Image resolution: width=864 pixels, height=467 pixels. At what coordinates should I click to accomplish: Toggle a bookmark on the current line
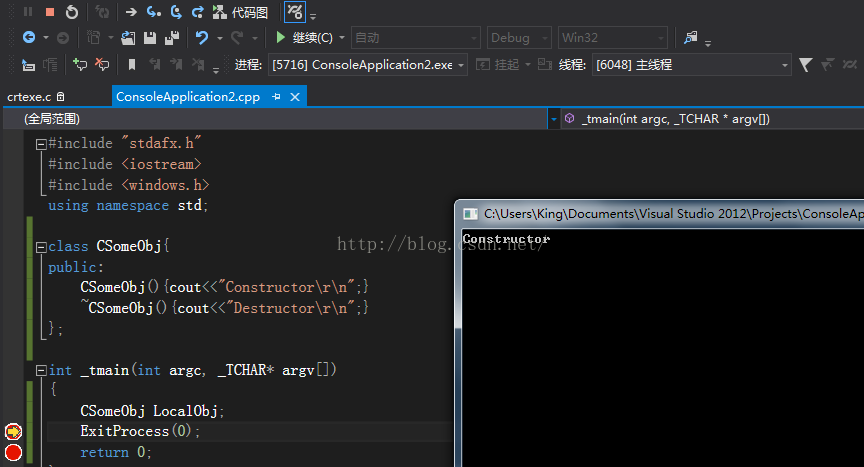point(132,65)
